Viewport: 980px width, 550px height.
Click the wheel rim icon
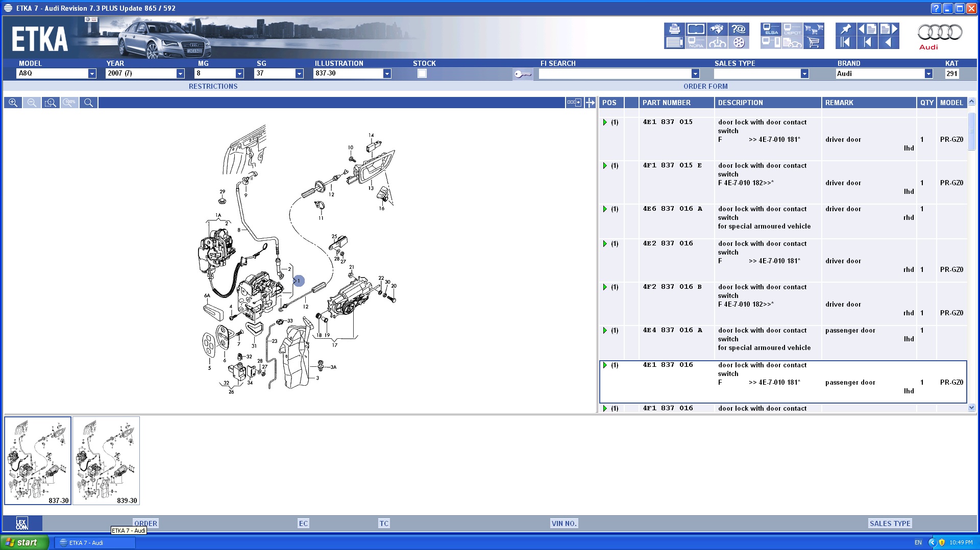pyautogui.click(x=739, y=43)
